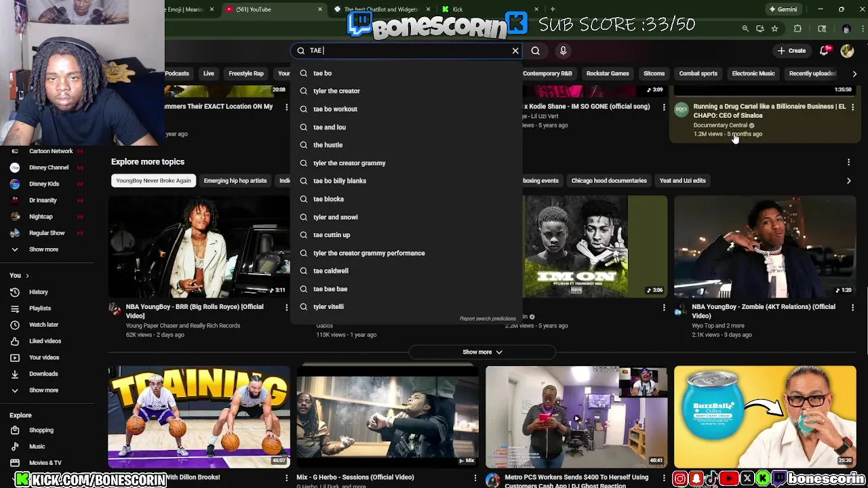Switch to the Kick browser tab
This screenshot has width=868, height=488.
click(488, 9)
